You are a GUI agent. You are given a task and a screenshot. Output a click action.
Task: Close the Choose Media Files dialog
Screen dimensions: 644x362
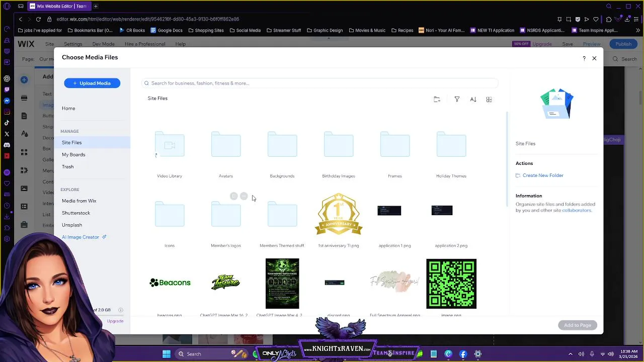point(594,58)
